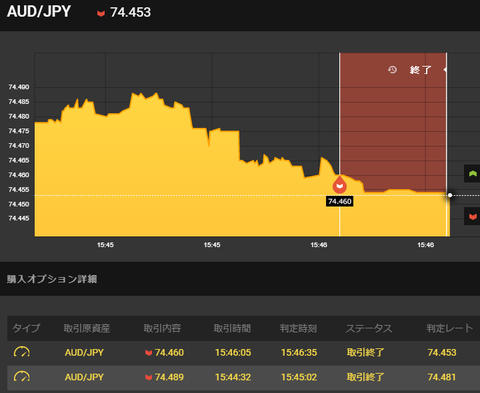Click the trade time 15:46:05
This screenshot has width=480, height=393.
233,353
